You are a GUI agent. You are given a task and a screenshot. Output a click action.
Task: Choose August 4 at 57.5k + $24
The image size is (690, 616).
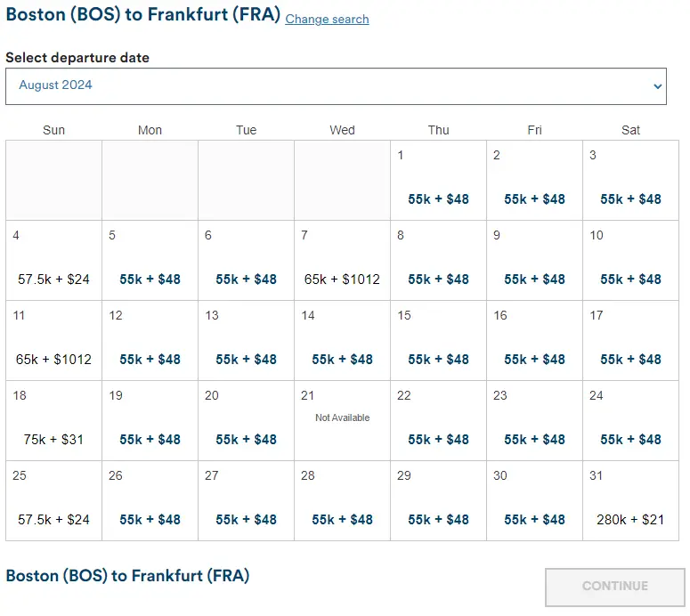point(53,279)
